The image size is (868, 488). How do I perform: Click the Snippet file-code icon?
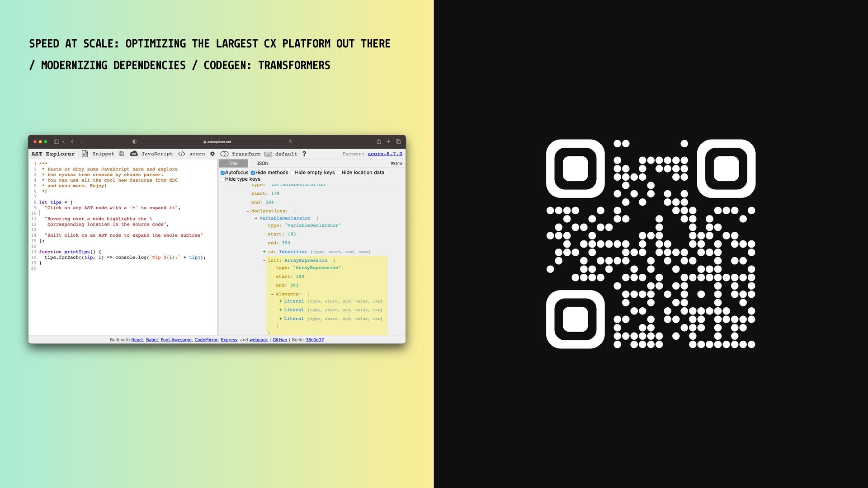point(85,154)
